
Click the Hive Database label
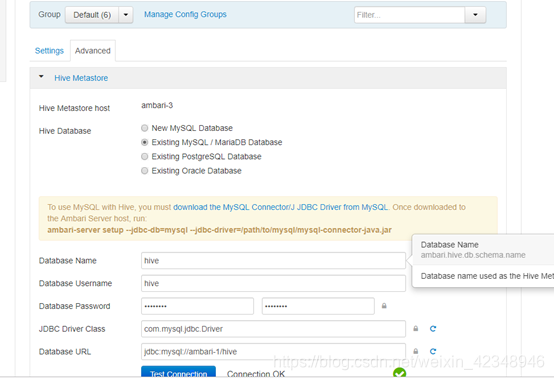65,131
